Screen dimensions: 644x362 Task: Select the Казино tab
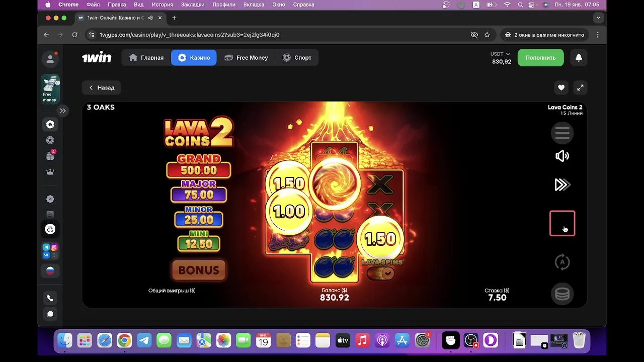[194, 58]
